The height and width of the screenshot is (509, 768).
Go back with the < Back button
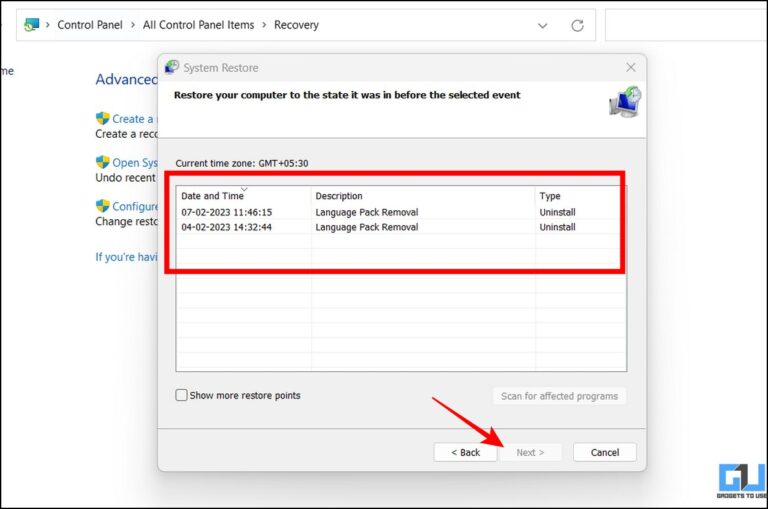point(465,452)
